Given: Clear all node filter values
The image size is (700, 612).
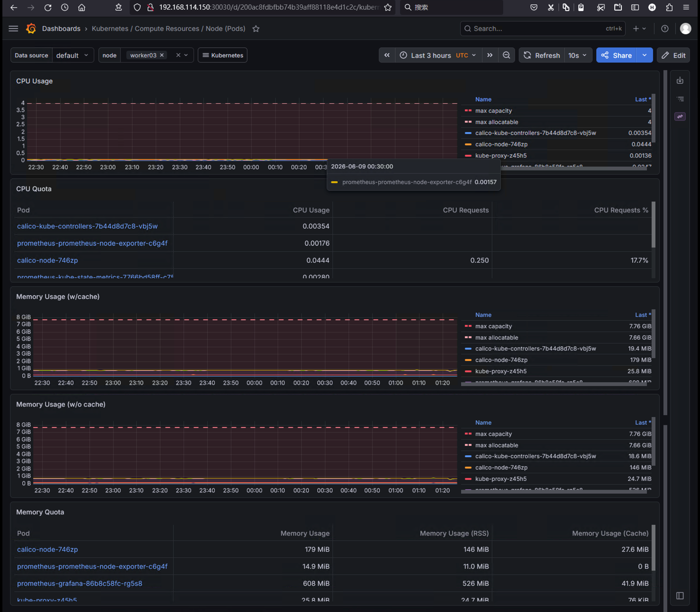Looking at the screenshot, I should (x=178, y=55).
